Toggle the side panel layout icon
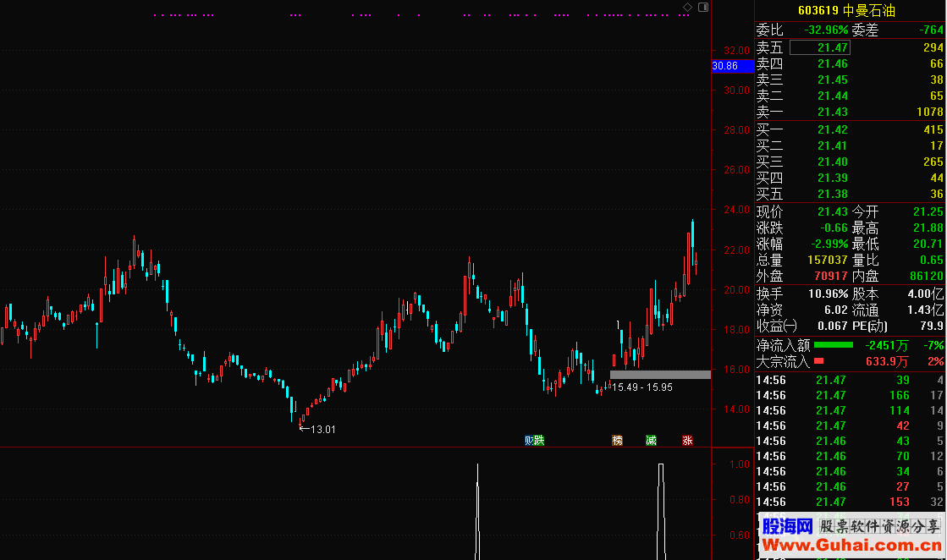Image resolution: width=947 pixels, height=560 pixels. (703, 8)
